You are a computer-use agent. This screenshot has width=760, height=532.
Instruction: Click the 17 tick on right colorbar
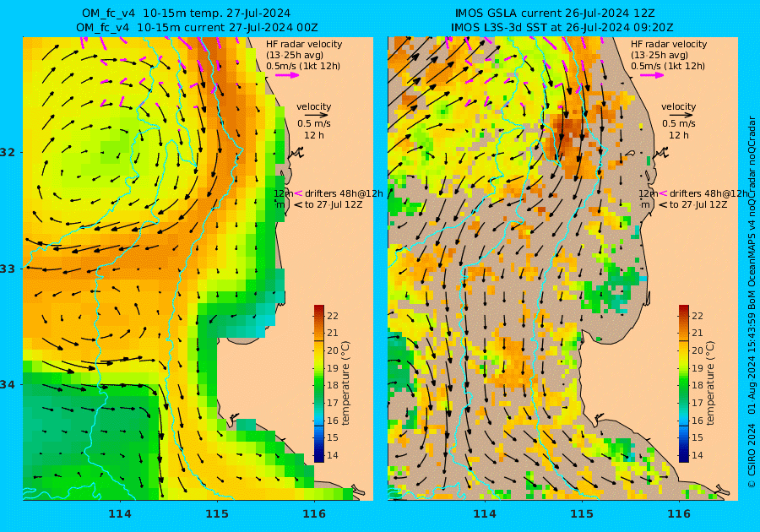pos(697,403)
